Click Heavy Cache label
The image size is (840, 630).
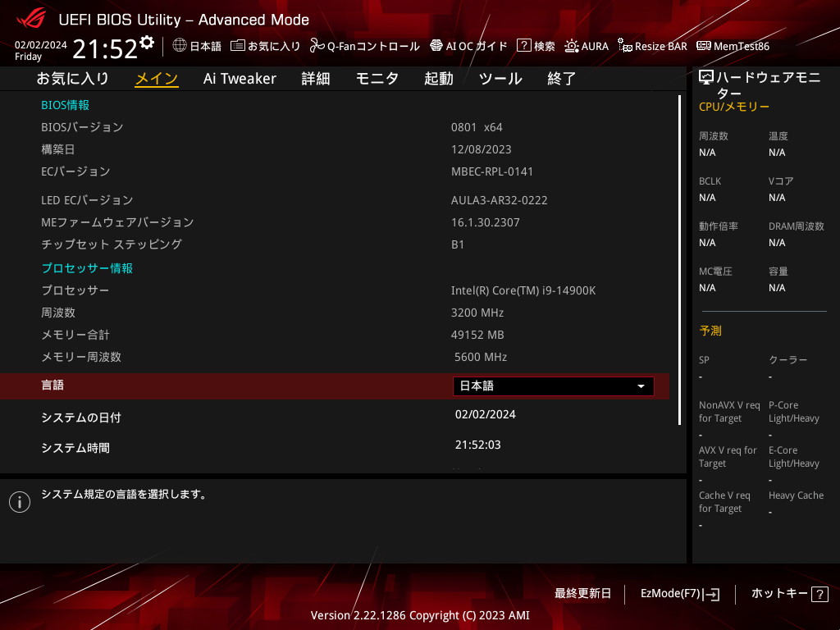tap(796, 495)
